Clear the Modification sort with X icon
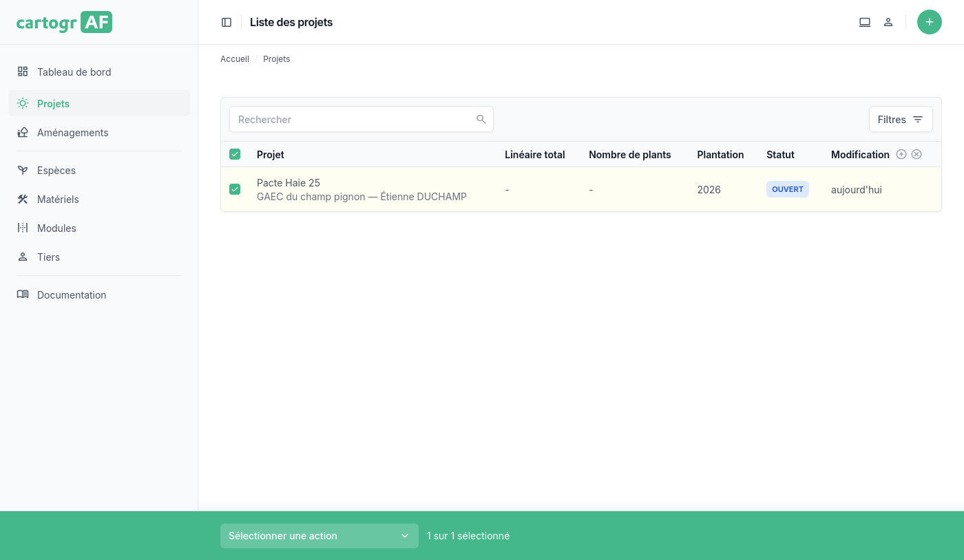This screenshot has width=964, height=560. point(916,154)
